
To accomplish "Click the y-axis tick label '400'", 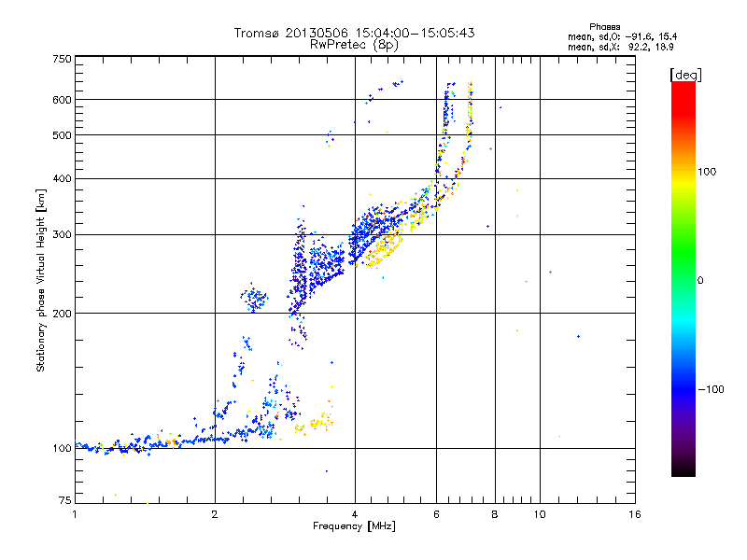I will click(62, 179).
